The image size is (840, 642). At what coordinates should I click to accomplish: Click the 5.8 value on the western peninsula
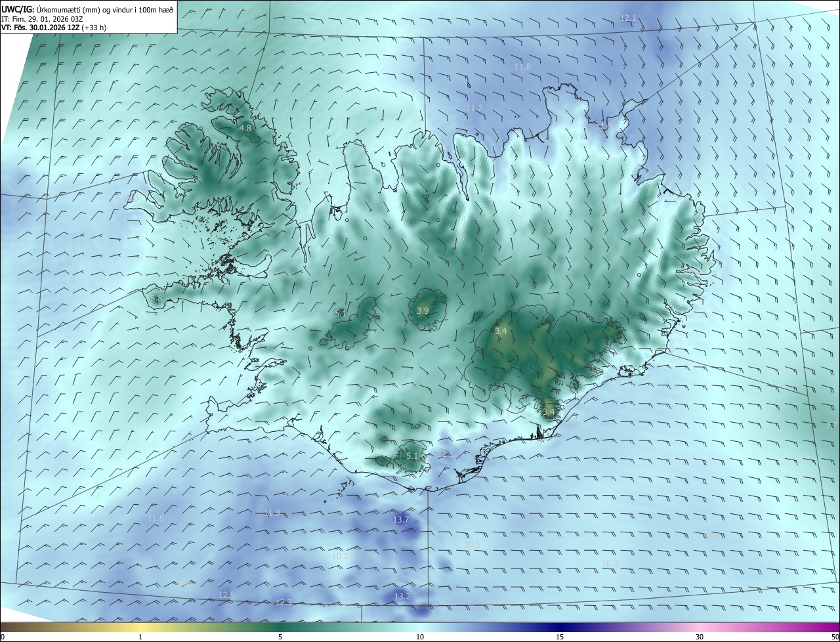[156, 299]
